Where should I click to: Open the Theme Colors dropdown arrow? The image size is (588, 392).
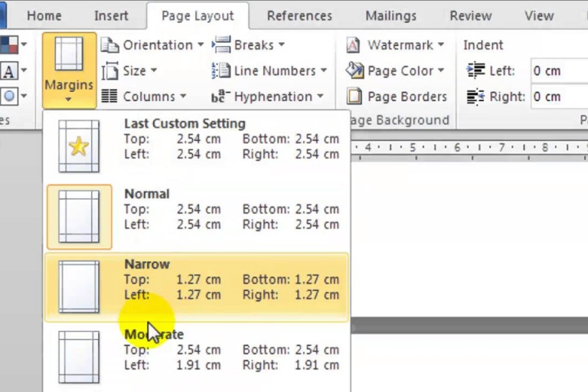24,44
